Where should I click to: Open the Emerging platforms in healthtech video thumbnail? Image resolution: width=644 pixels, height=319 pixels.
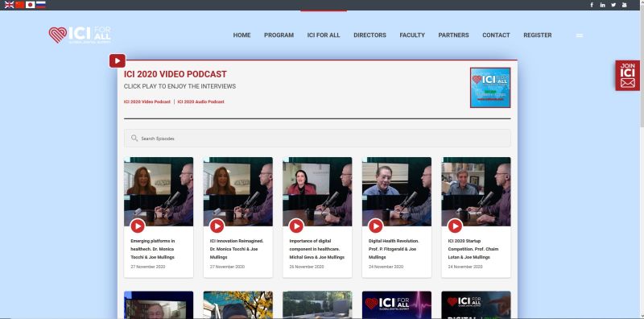click(x=159, y=192)
